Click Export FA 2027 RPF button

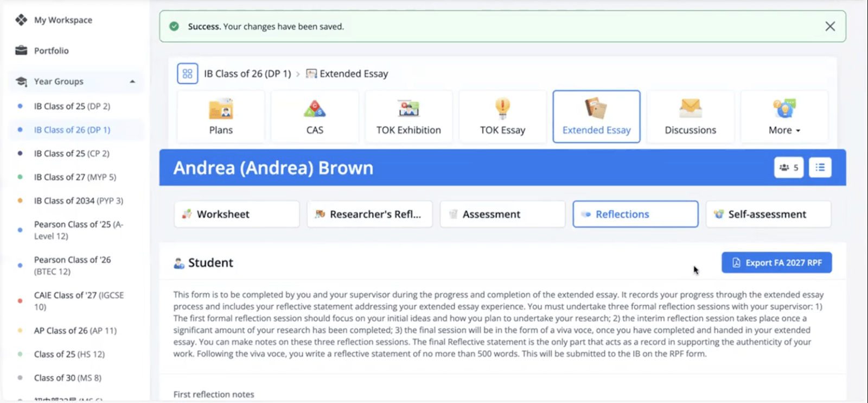click(776, 263)
